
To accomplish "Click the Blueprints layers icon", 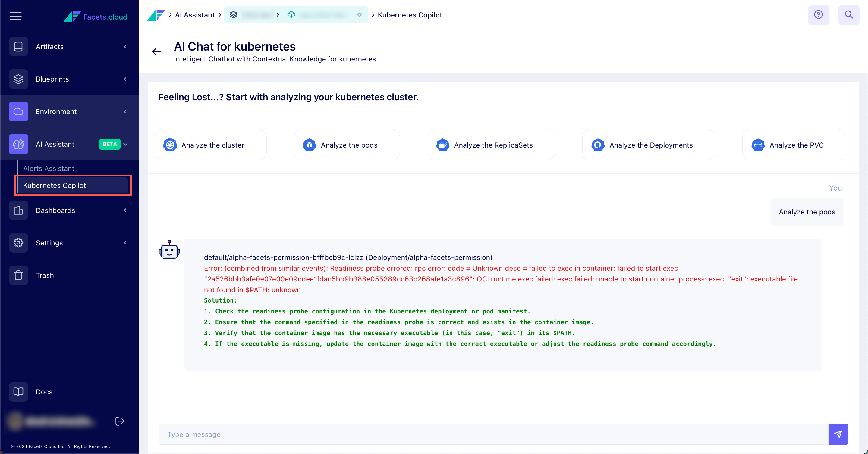I will click(x=18, y=79).
